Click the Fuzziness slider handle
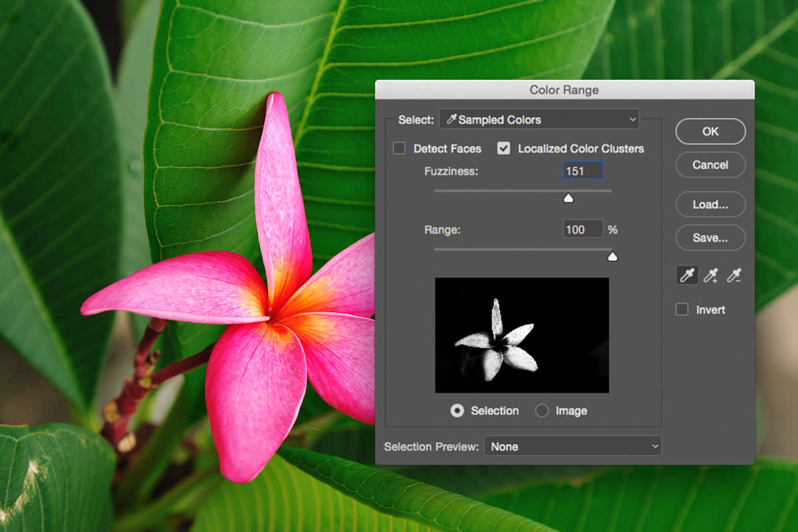Screen dimensions: 798x532 [x=568, y=198]
